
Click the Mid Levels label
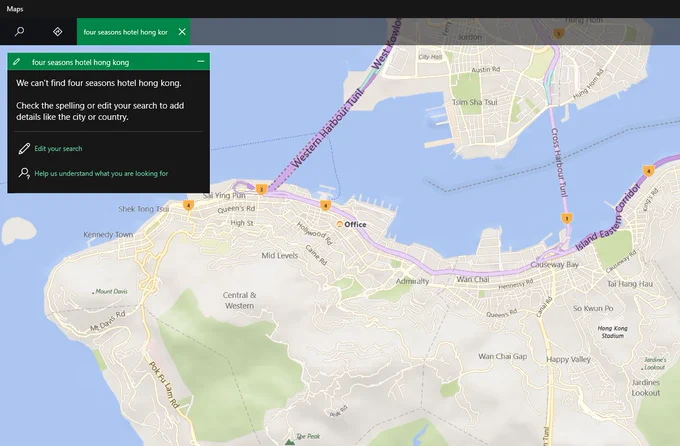(x=280, y=256)
